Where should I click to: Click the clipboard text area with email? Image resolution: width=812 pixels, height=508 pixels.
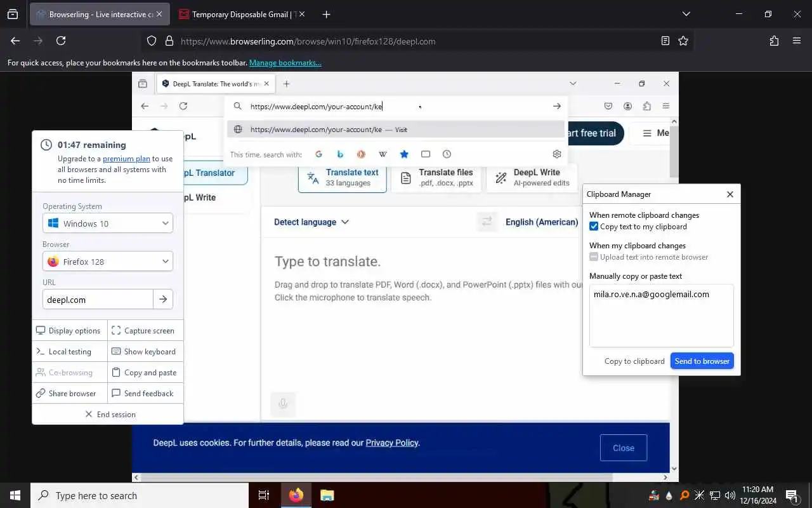[x=662, y=316]
